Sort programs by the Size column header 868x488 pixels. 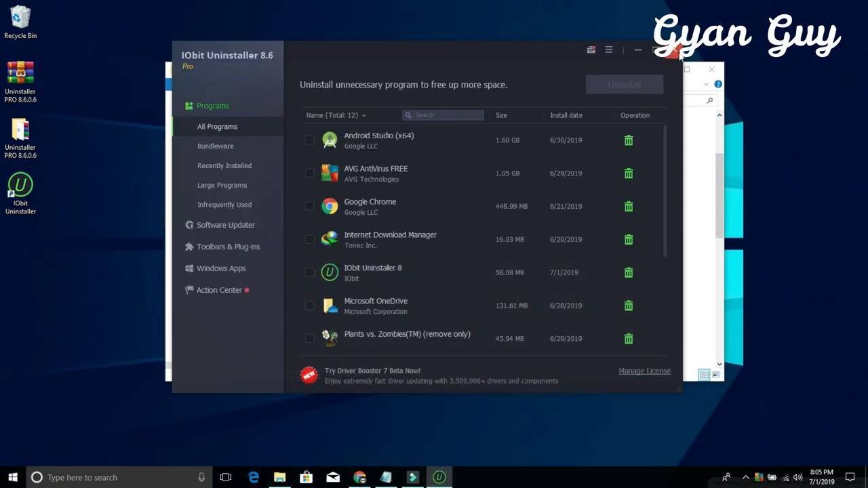tap(501, 115)
